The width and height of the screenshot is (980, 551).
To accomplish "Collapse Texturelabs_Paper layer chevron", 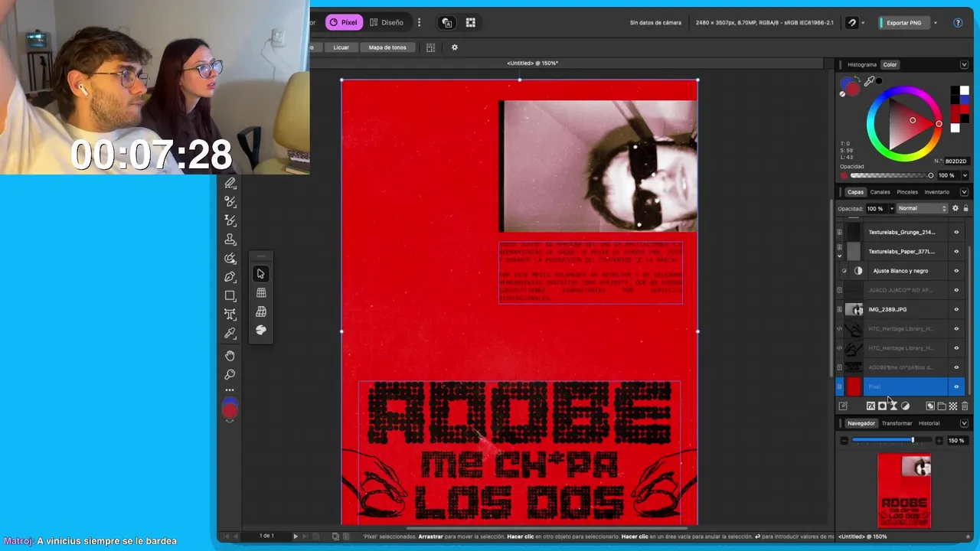I will point(839,256).
